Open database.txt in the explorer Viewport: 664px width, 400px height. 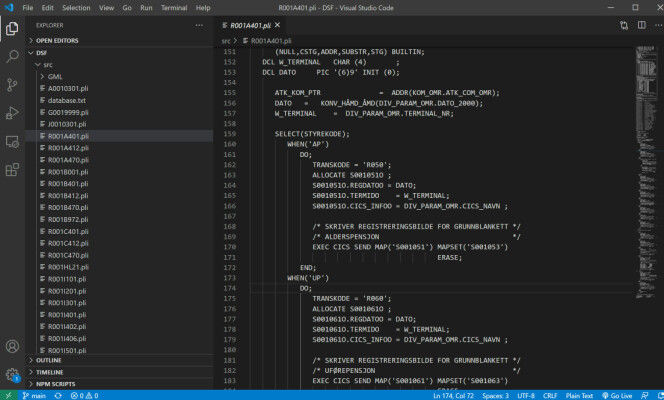click(x=119, y=100)
